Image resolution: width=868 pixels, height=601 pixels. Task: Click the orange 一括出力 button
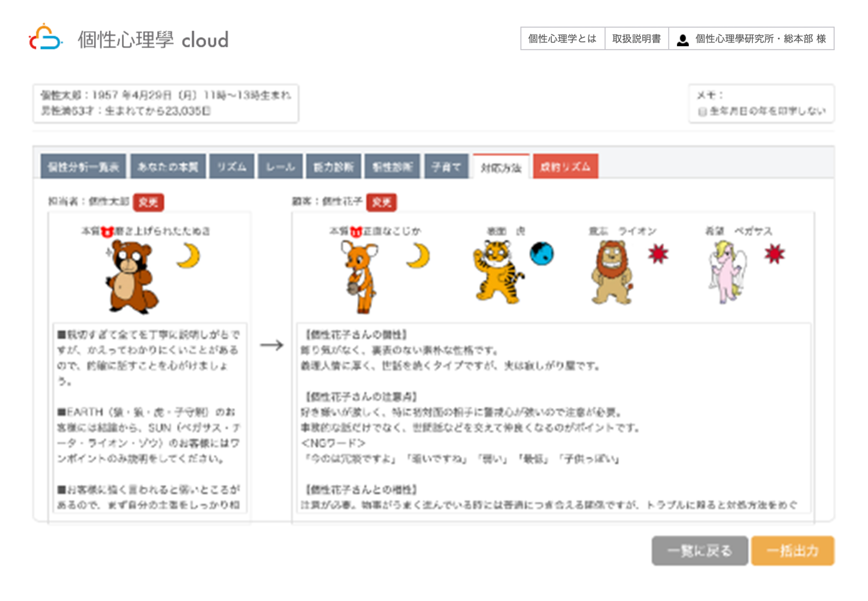[792, 551]
